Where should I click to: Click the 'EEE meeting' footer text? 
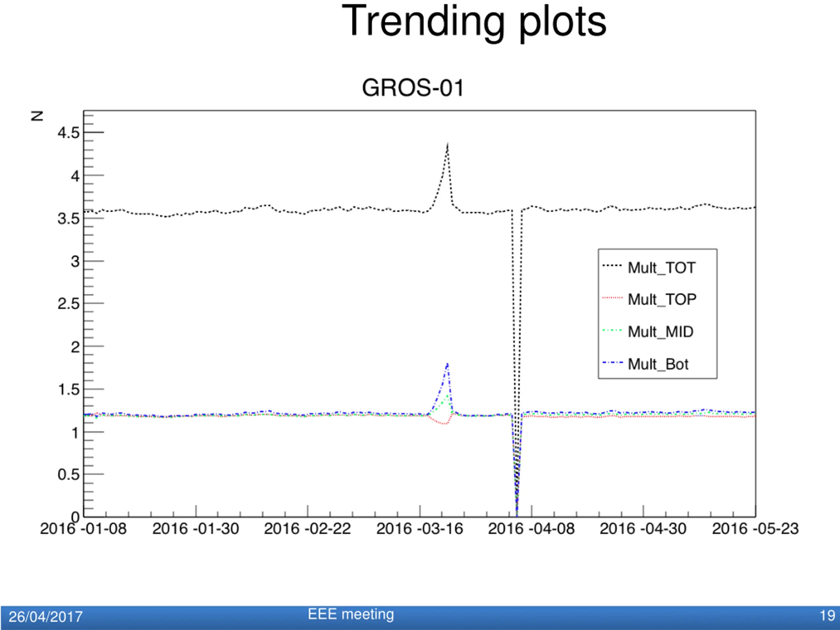351,615
